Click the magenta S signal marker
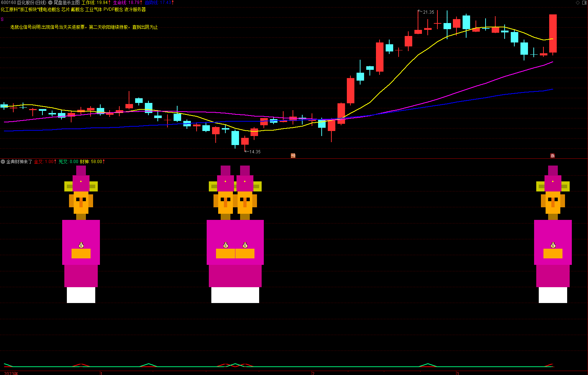The image size is (588, 375). (x=2, y=19)
